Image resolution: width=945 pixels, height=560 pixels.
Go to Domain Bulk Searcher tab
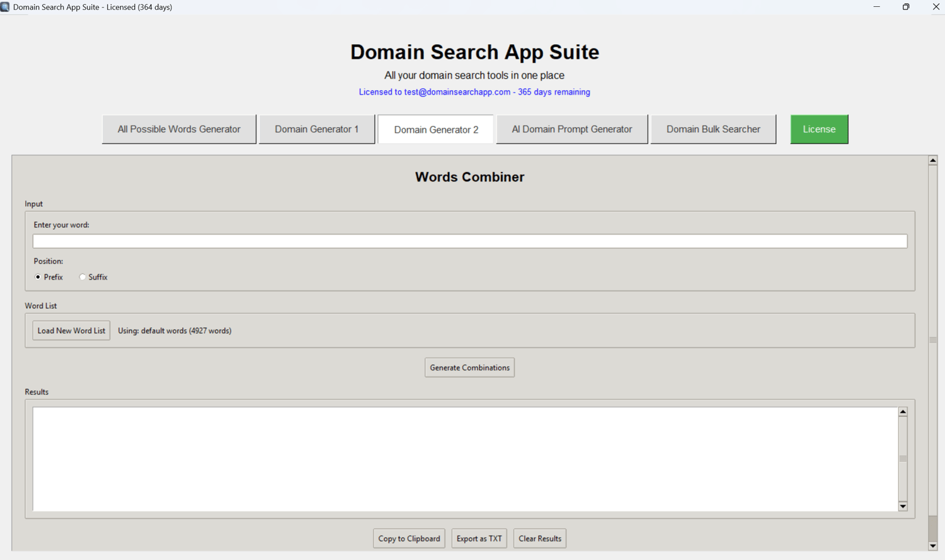click(713, 129)
